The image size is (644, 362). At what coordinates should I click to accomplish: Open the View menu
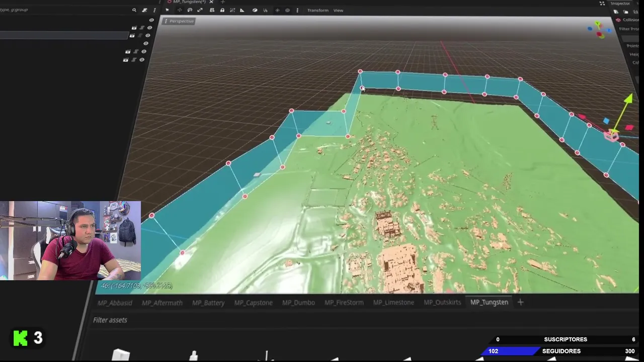pyautogui.click(x=339, y=10)
